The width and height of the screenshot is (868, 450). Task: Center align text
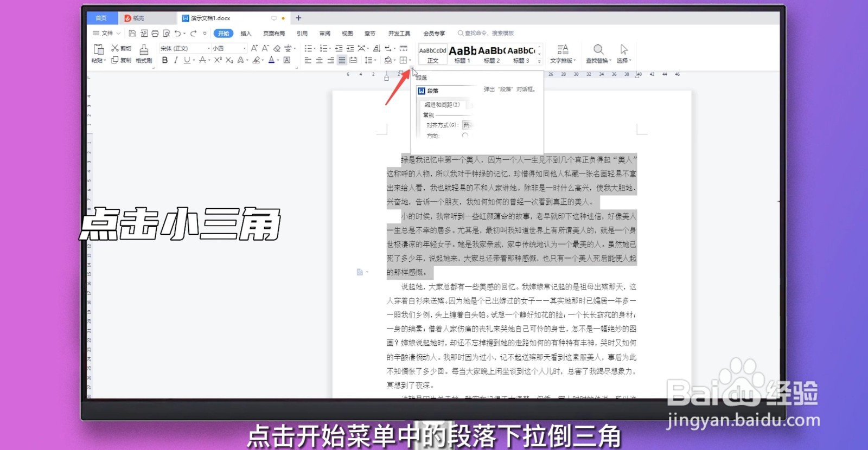[319, 60]
